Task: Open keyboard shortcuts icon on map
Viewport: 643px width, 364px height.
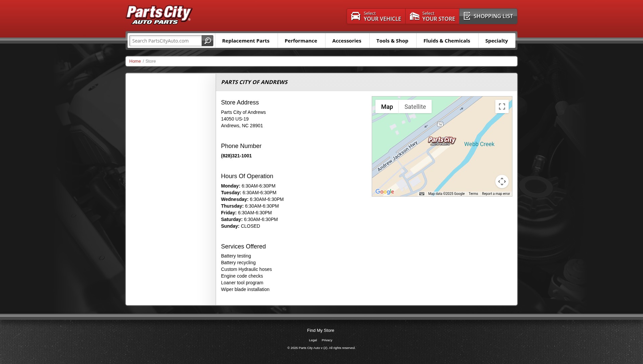Action: 422,194
